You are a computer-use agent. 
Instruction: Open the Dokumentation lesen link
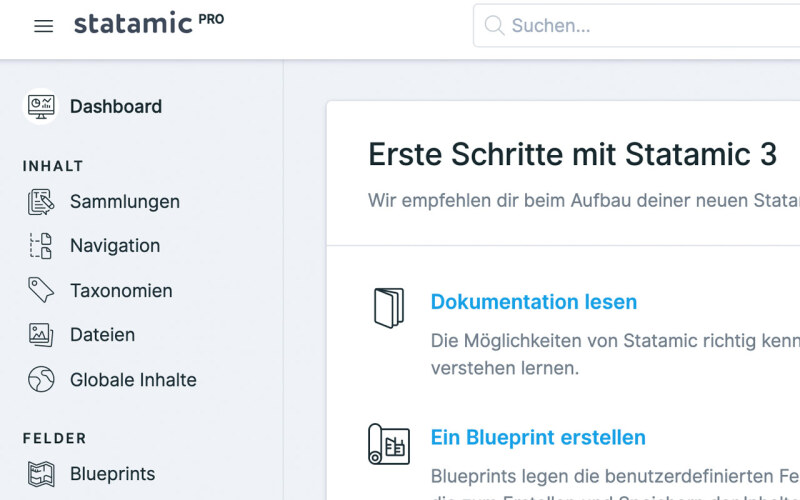pos(533,302)
